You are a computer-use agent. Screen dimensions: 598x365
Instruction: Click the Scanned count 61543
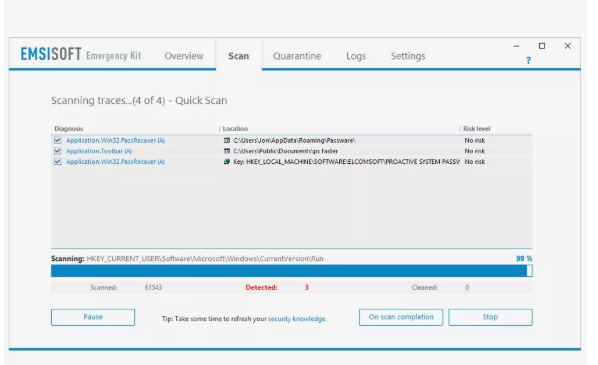(x=153, y=287)
